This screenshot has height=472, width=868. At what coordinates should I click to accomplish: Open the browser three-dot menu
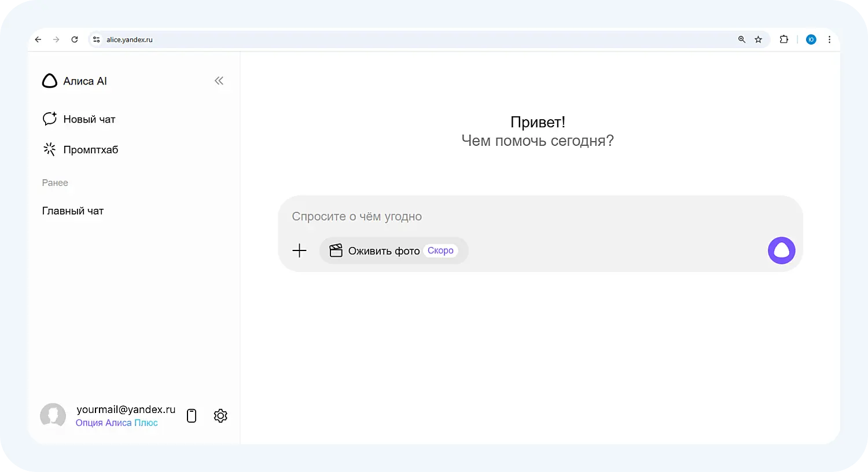pos(829,39)
